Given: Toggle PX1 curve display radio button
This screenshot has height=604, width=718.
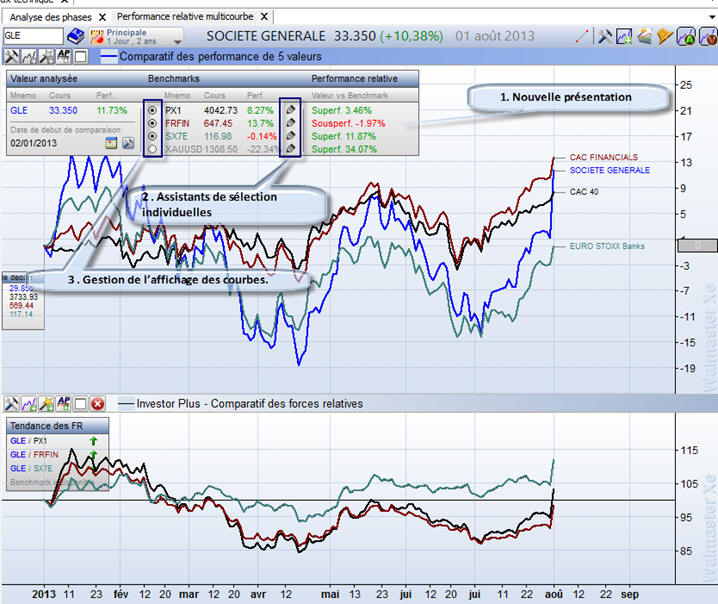Looking at the screenshot, I should click(152, 110).
